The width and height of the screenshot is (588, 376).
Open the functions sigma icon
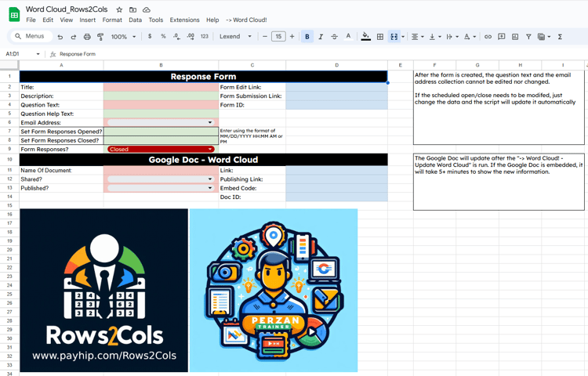pos(560,37)
